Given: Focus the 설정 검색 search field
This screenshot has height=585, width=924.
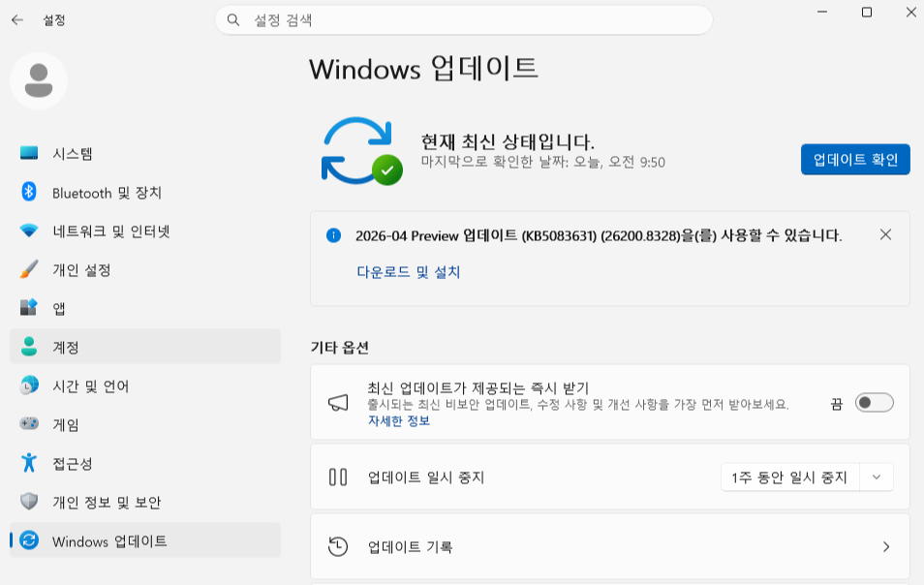Looking at the screenshot, I should point(464,20).
